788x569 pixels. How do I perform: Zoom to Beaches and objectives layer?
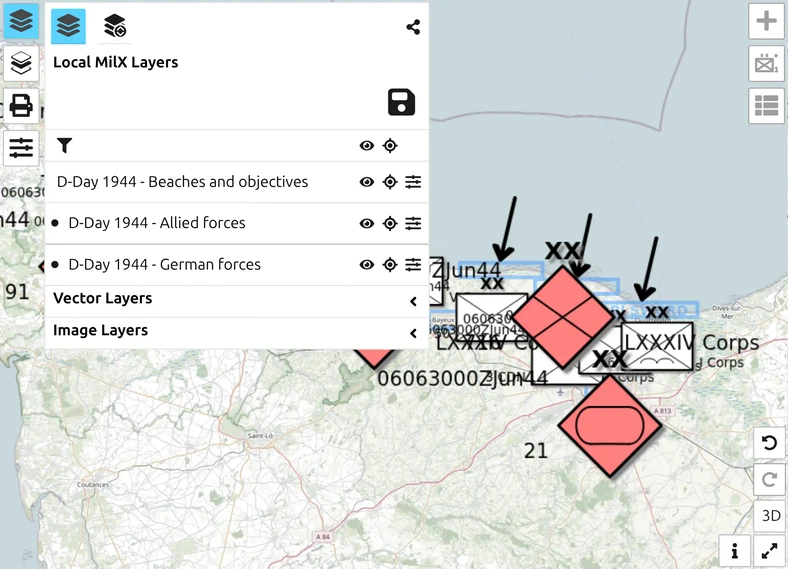(x=390, y=182)
